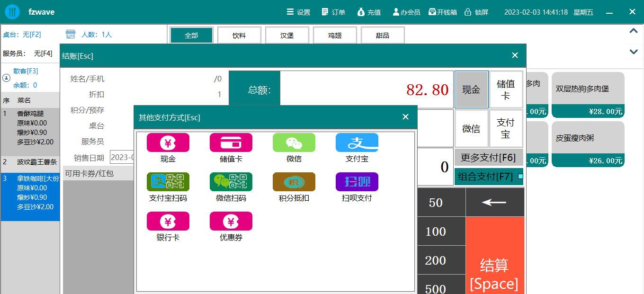Choose 支付宝扫码 (Alipay scan) payment method

tap(168, 182)
